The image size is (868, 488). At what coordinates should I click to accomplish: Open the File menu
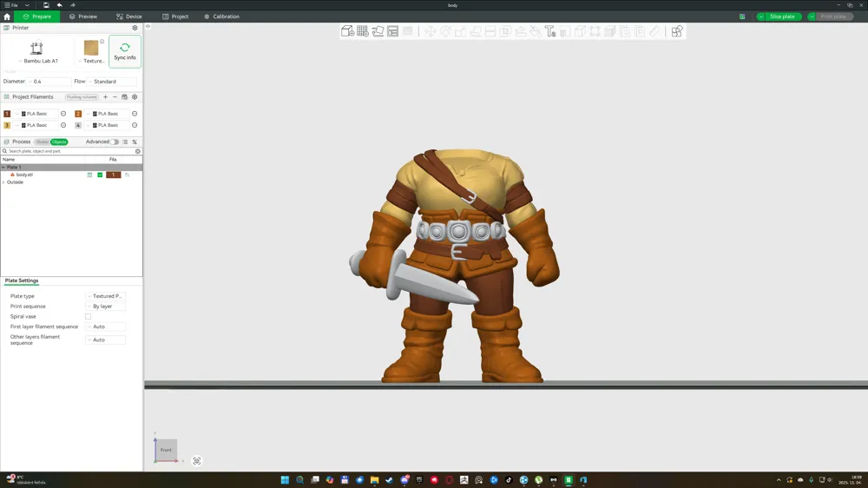[x=11, y=5]
